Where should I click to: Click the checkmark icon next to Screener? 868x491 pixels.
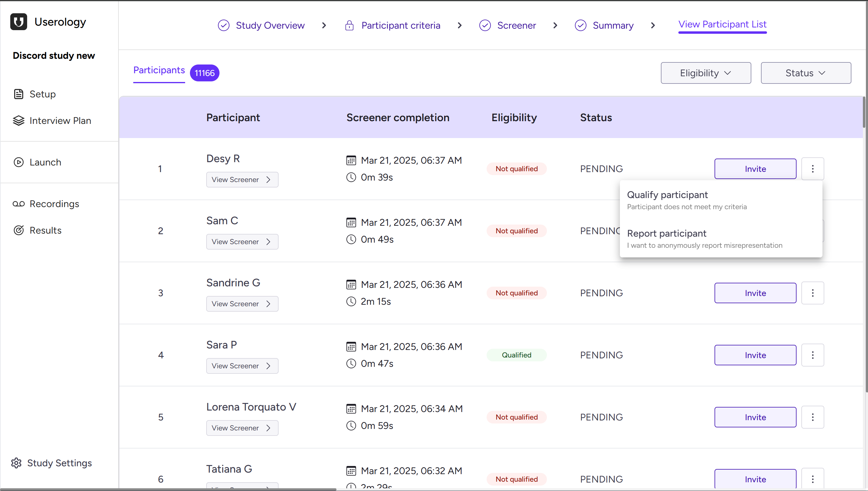click(x=485, y=25)
